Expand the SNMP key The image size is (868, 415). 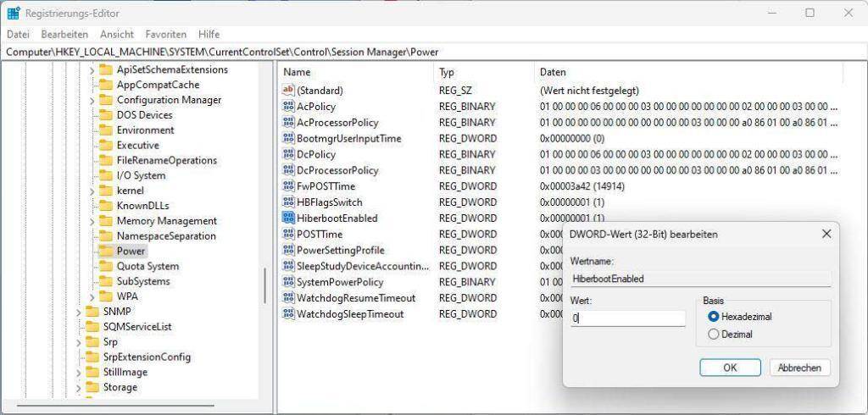[x=78, y=312]
